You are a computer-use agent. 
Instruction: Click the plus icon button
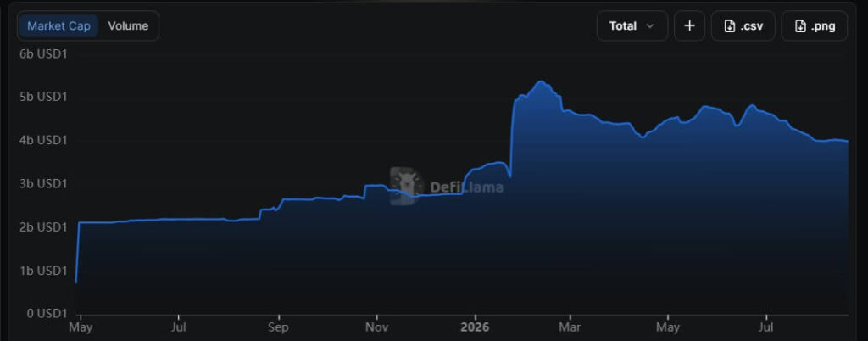689,26
